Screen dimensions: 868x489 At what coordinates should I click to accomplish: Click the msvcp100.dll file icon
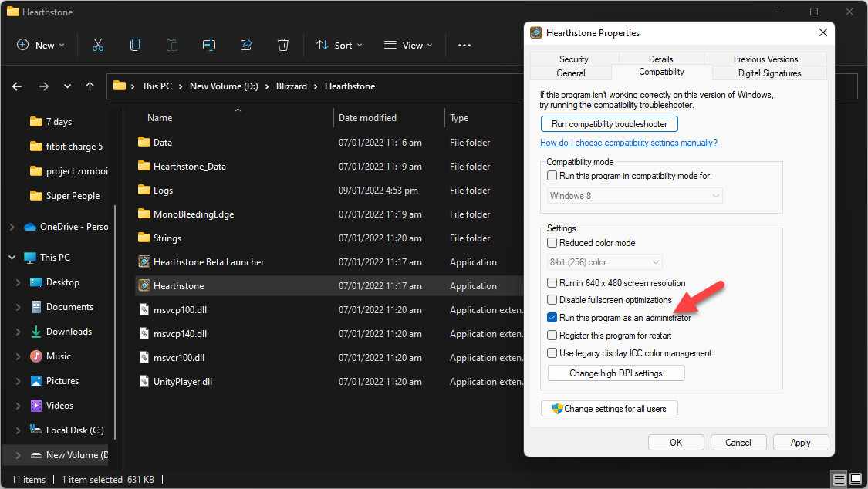coord(144,309)
